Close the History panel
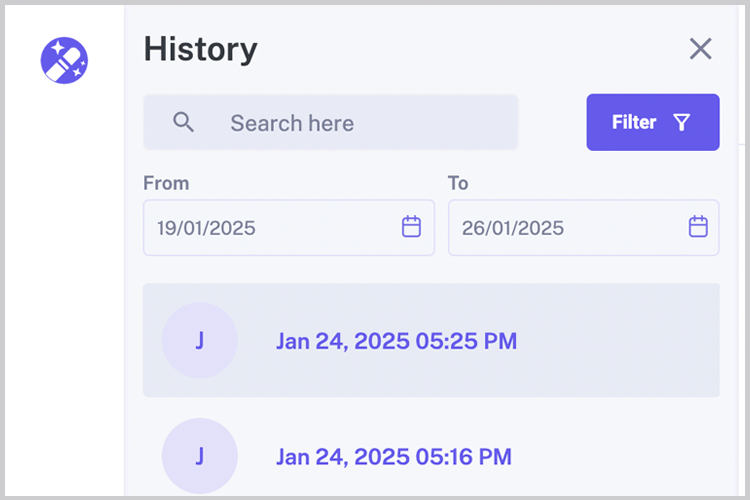This screenshot has width=750, height=500. [x=700, y=49]
